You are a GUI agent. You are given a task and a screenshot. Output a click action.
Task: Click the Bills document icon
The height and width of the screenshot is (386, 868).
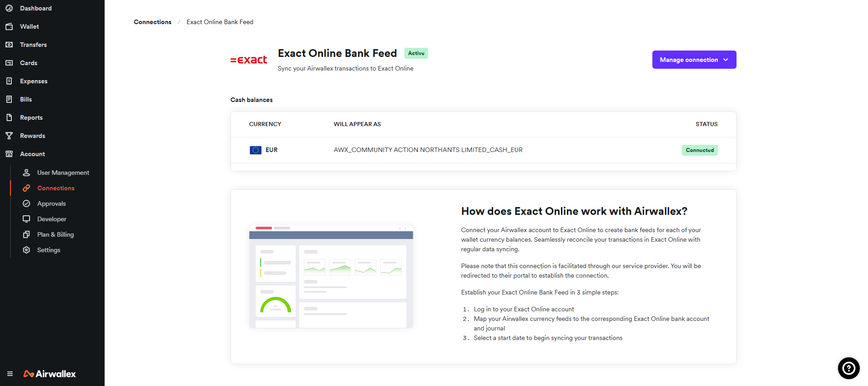point(9,99)
